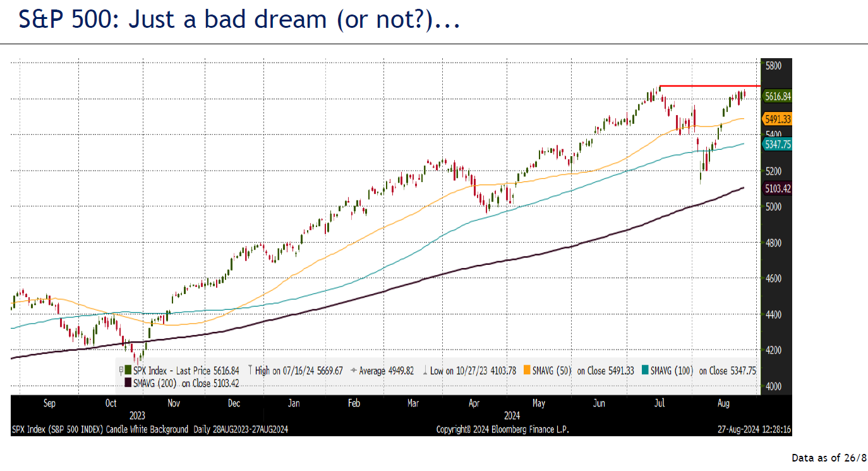This screenshot has width=868, height=471.
Task: Select the orange 5491.33 price tag
Action: 778,119
